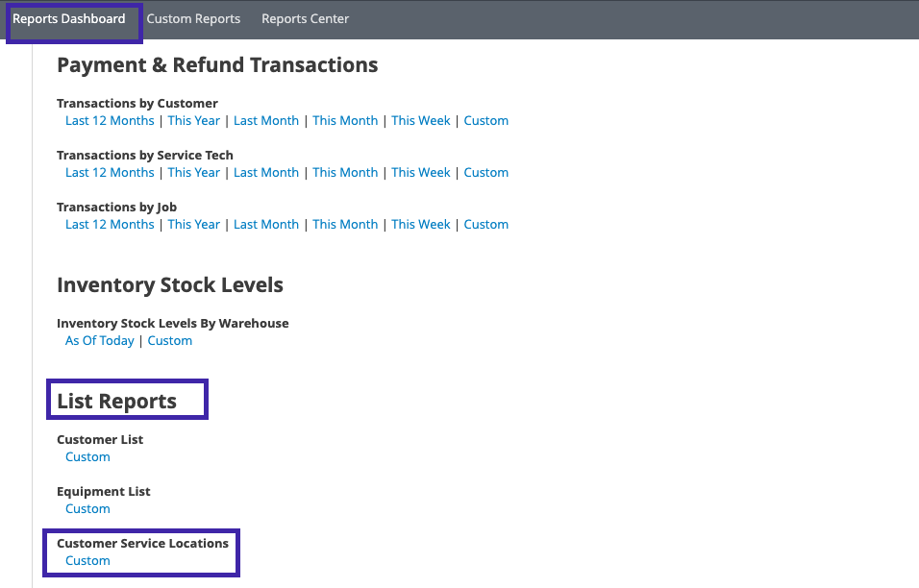Screen dimensions: 919x588
Task: Open Transactions by Service Tech This Month
Action: pyautogui.click(x=345, y=173)
